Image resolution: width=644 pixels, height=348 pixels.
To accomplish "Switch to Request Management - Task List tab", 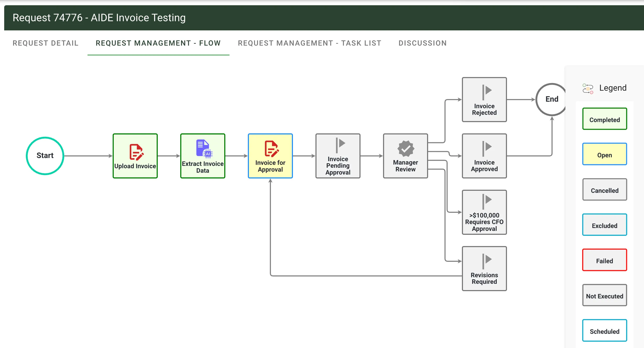I will tap(309, 43).
